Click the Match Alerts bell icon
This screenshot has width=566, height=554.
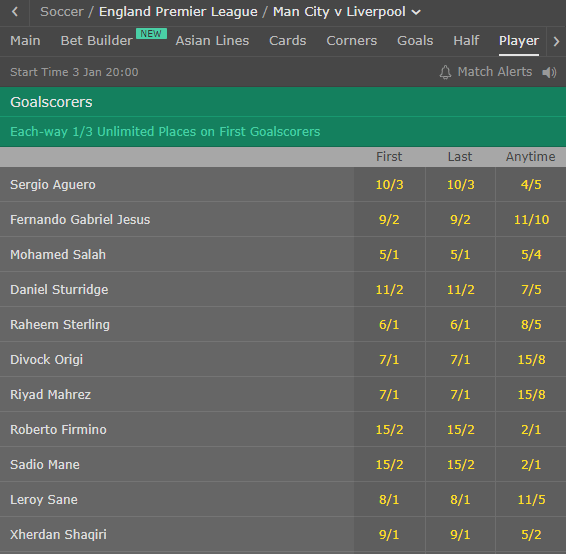445,72
